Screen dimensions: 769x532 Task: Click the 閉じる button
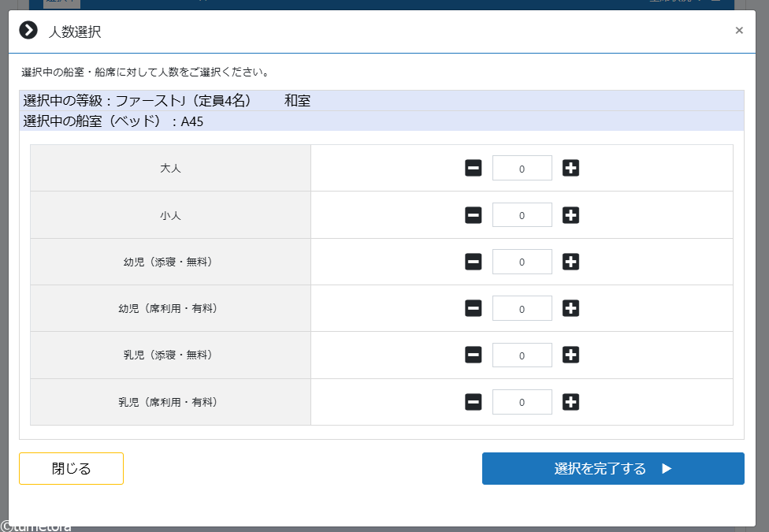pos(71,468)
